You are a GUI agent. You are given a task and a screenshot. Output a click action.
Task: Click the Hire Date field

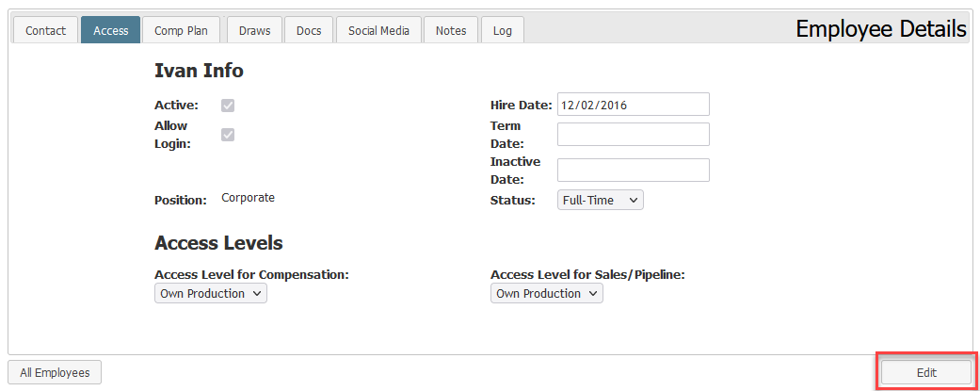(x=634, y=105)
